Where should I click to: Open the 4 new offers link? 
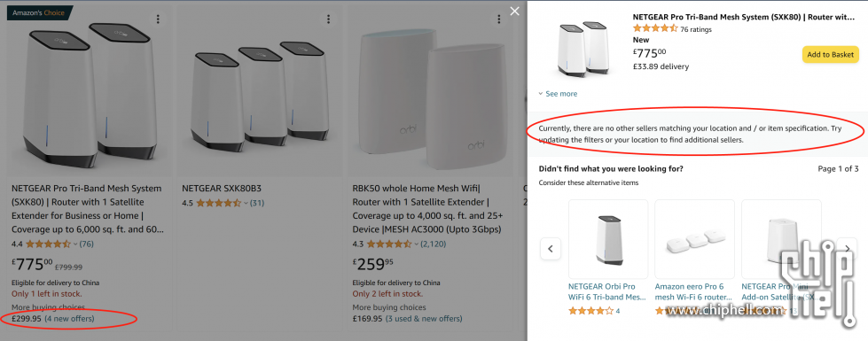pyautogui.click(x=69, y=318)
